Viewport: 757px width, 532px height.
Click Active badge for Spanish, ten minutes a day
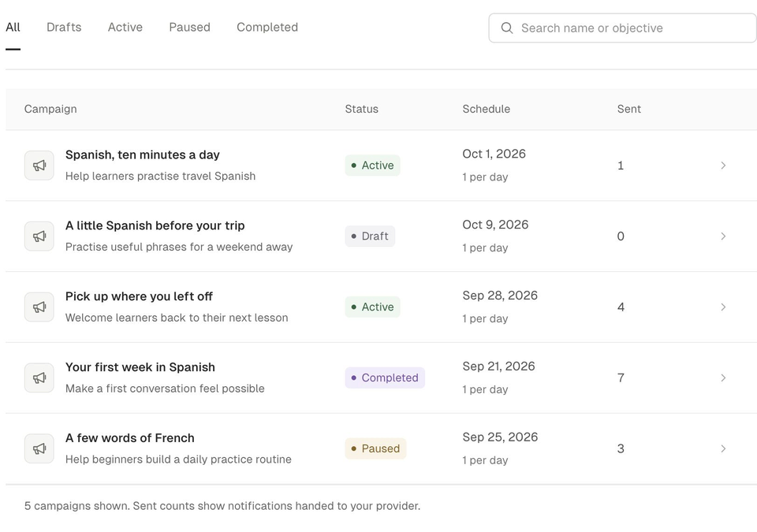[372, 165]
